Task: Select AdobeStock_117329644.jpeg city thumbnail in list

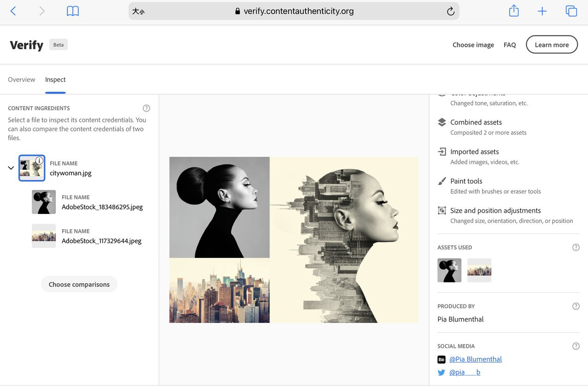Action: coord(44,236)
